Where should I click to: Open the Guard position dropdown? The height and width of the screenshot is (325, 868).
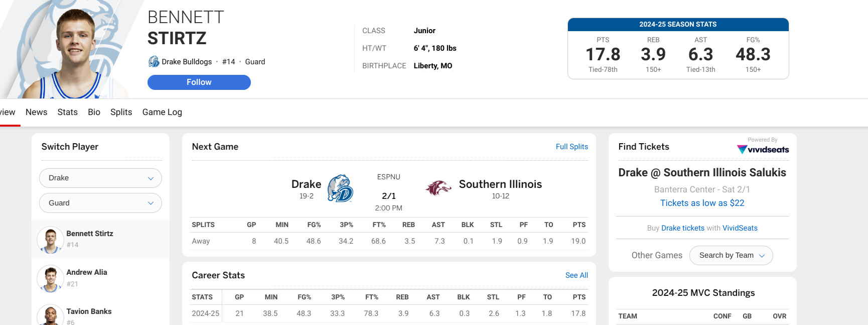coord(100,203)
